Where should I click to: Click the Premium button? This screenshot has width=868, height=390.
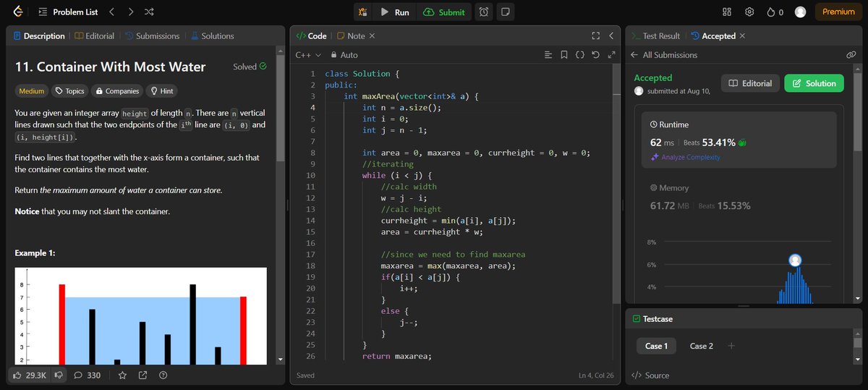point(838,12)
